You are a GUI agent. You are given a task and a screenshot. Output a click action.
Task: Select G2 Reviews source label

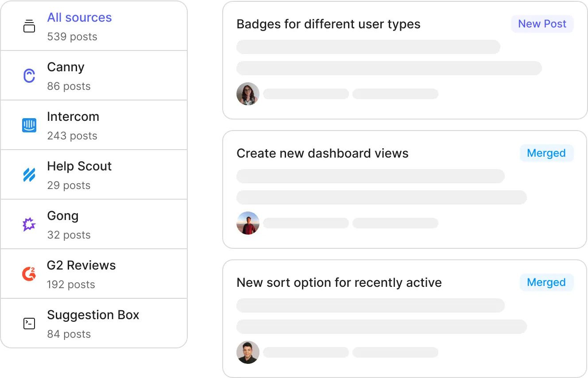pyautogui.click(x=81, y=266)
